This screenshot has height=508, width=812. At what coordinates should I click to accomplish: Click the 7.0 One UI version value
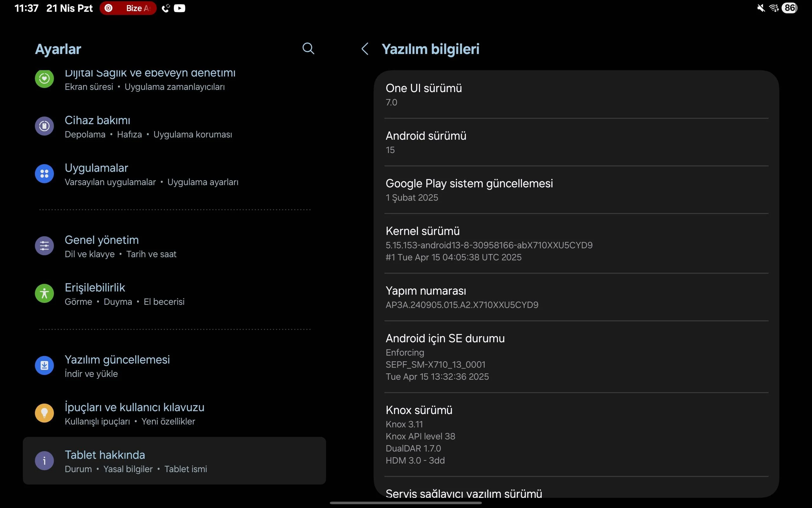(391, 103)
